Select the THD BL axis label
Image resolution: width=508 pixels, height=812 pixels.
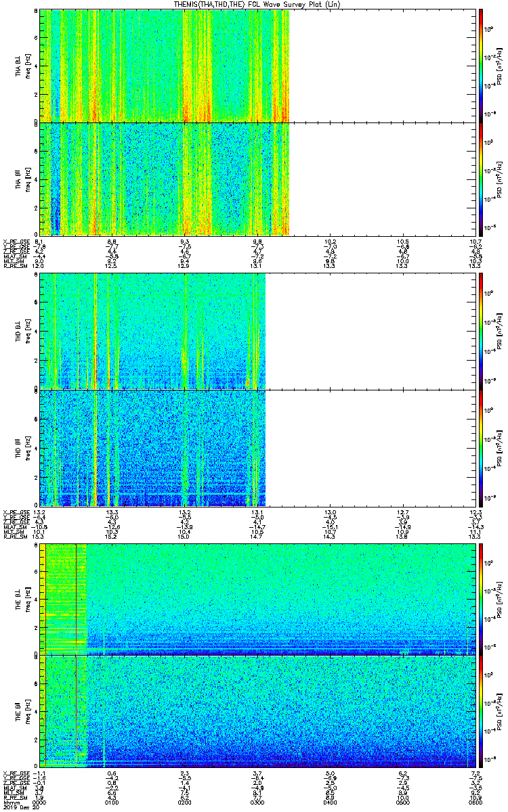click(x=19, y=332)
